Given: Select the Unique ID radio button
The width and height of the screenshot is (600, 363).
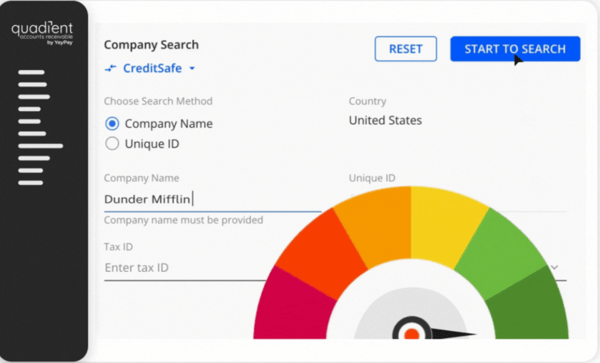Looking at the screenshot, I should tap(112, 143).
